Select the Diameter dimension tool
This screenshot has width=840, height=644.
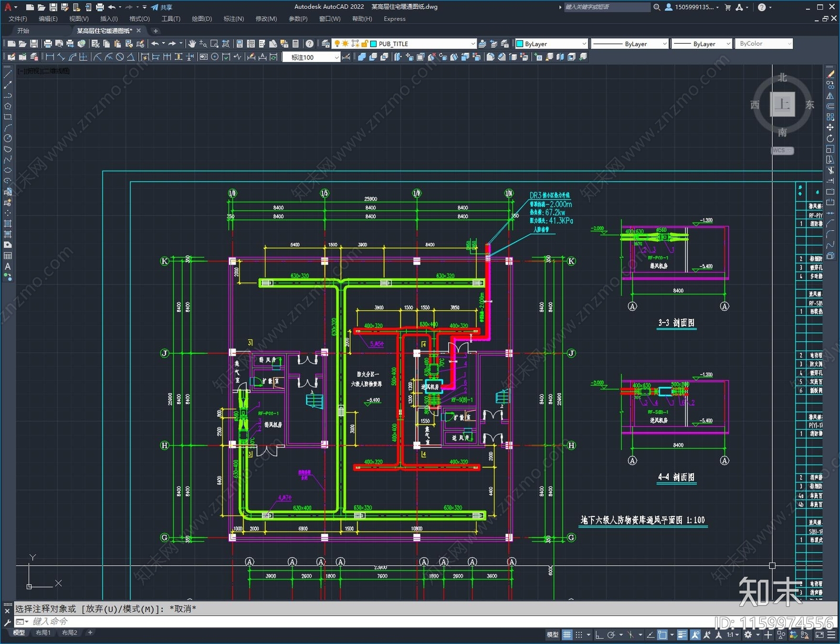[120, 57]
